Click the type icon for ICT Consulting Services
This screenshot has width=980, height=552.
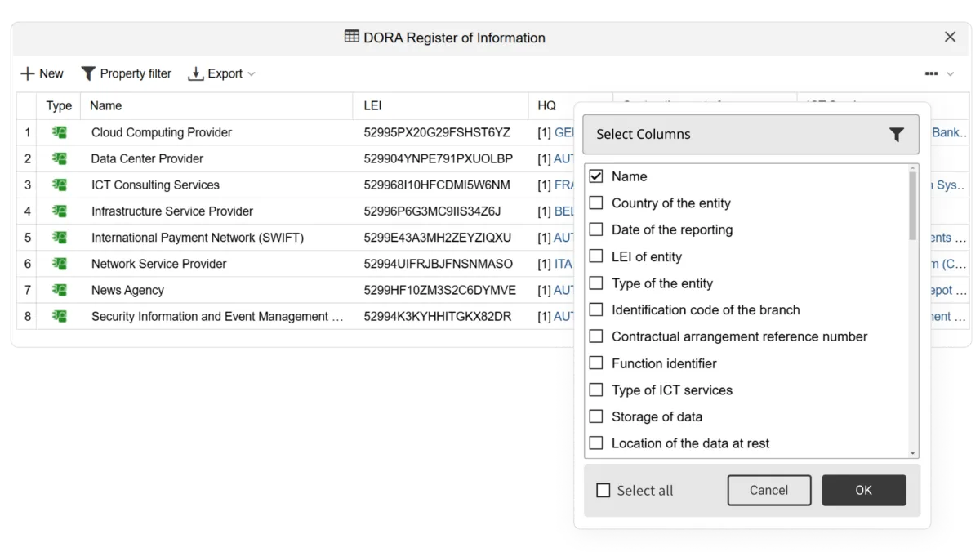click(x=59, y=185)
